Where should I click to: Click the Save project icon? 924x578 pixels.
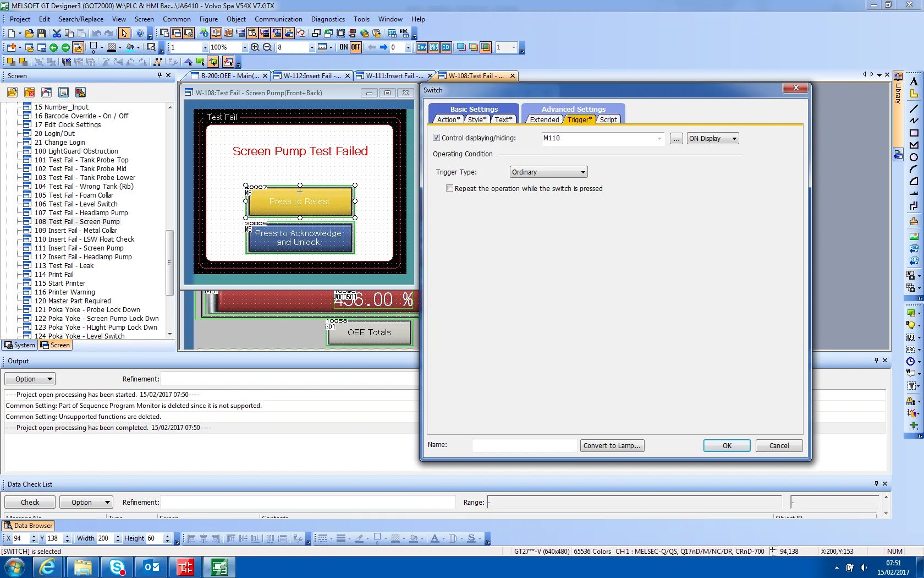41,34
